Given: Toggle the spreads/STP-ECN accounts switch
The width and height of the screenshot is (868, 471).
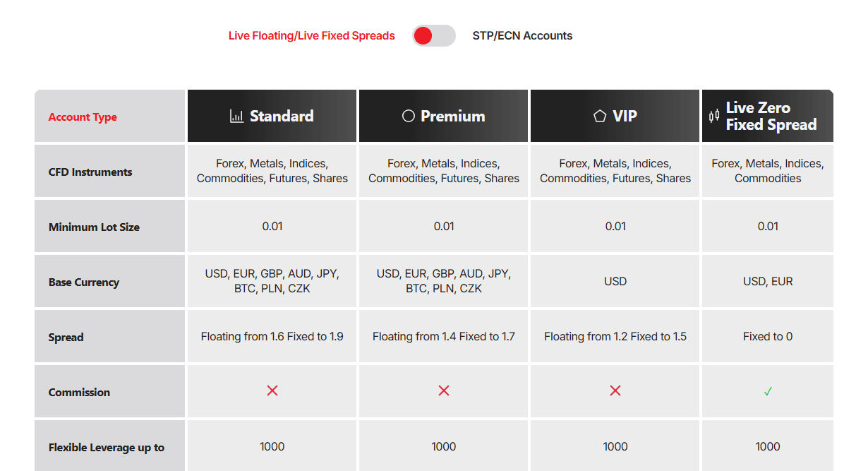Looking at the screenshot, I should coord(434,36).
